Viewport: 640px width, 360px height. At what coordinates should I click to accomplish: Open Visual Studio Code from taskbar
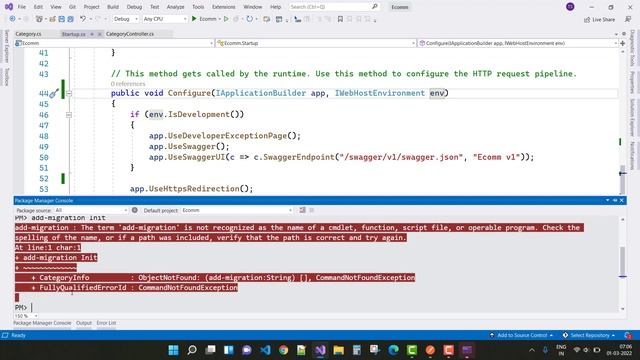coord(265,350)
